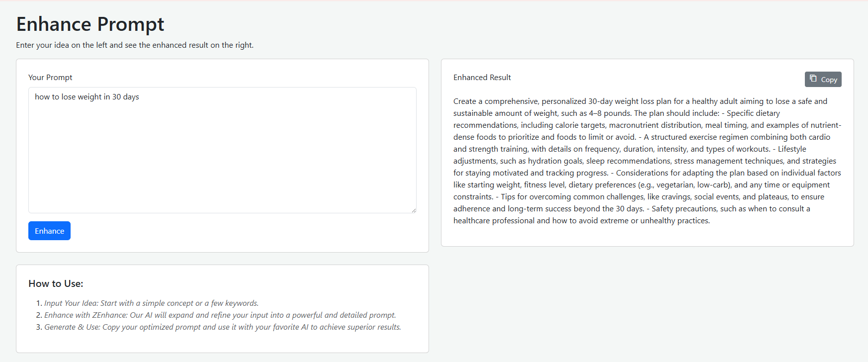This screenshot has width=868, height=362.
Task: Focus the Your Prompt text area
Action: tap(222, 150)
